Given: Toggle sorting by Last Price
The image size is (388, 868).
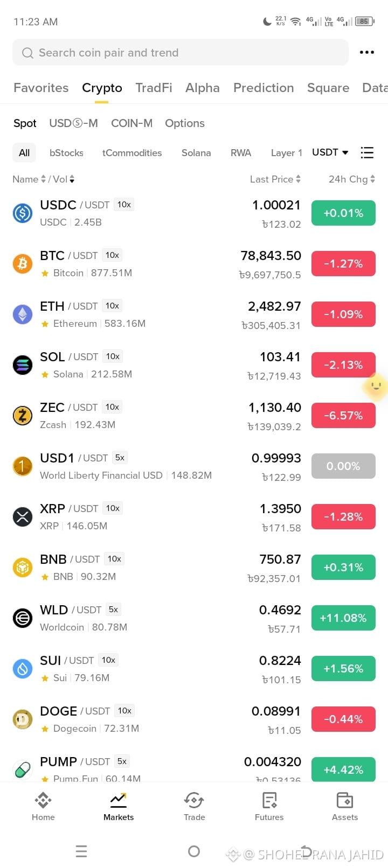Looking at the screenshot, I should (275, 179).
